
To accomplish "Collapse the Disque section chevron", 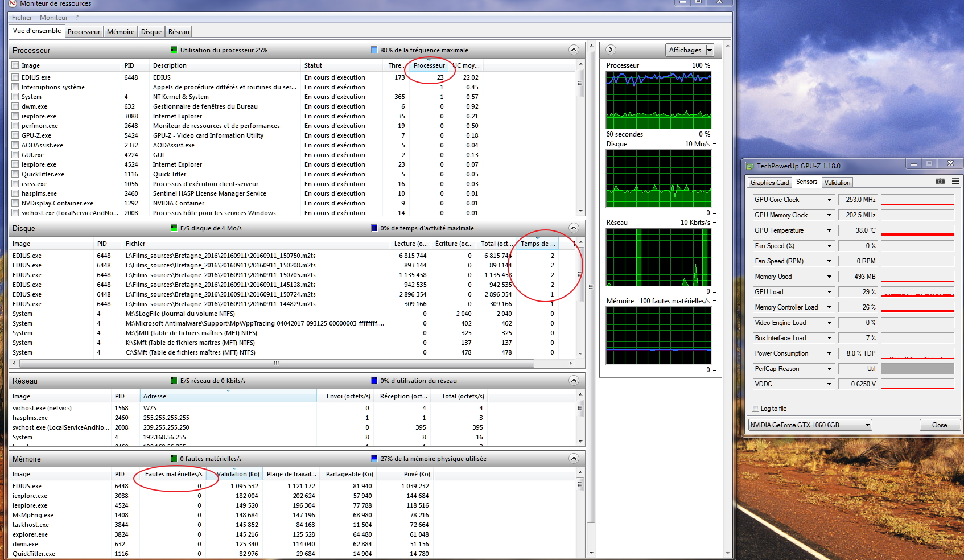I will [574, 228].
